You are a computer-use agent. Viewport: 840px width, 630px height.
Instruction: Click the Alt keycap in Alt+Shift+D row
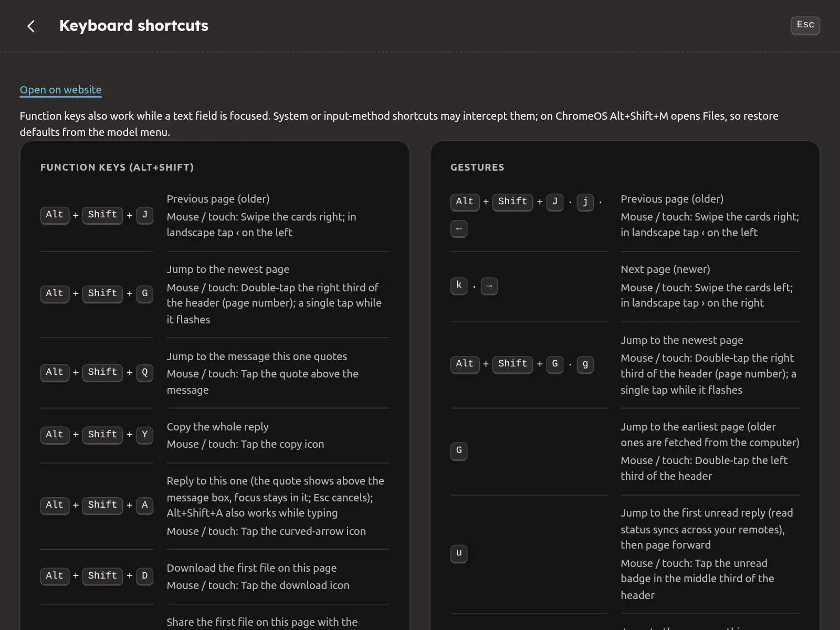point(55,576)
